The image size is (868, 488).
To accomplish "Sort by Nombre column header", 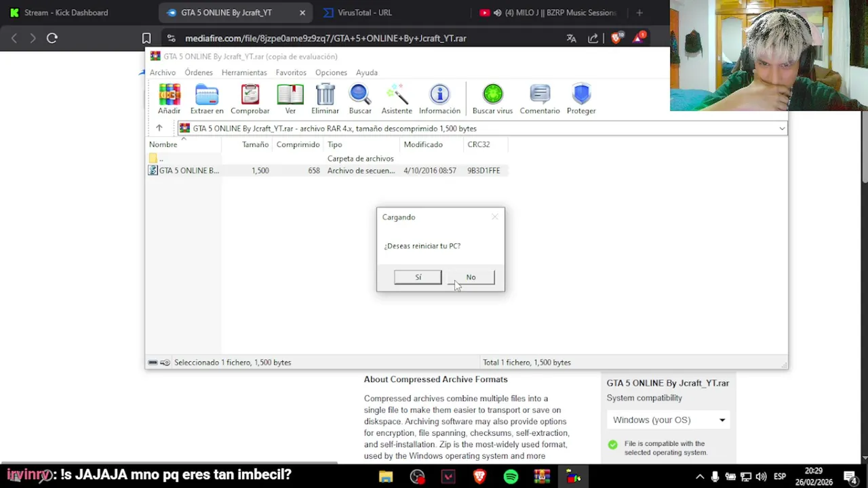I will pos(184,144).
